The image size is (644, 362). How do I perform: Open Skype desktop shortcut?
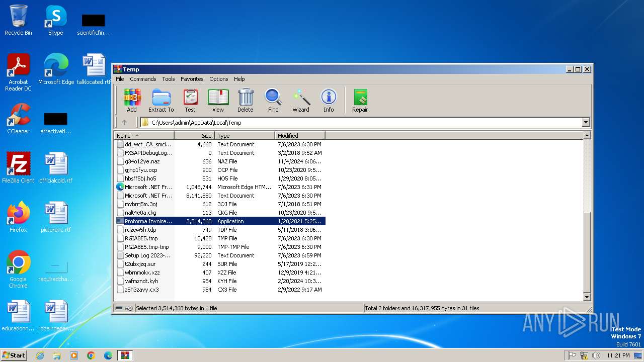coord(56,20)
